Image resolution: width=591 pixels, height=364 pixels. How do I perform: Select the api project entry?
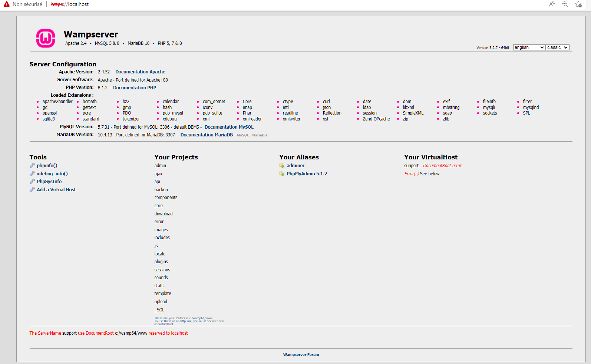[x=157, y=182]
